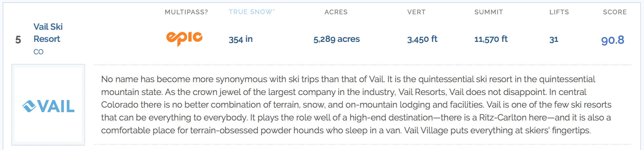Click the 354 in snowfall value

click(241, 39)
